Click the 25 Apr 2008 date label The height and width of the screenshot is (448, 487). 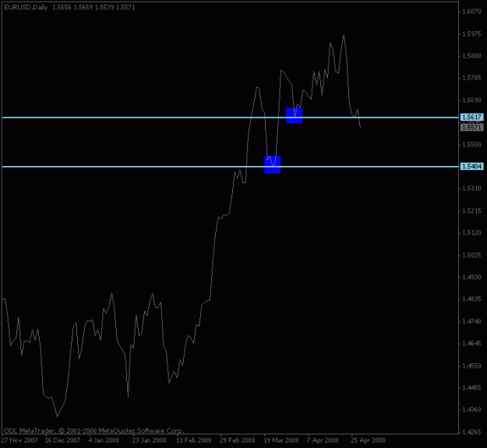[368, 440]
